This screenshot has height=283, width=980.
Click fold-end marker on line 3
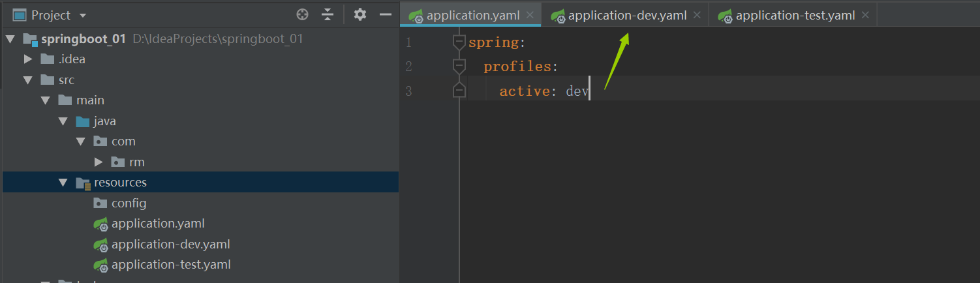(x=459, y=90)
